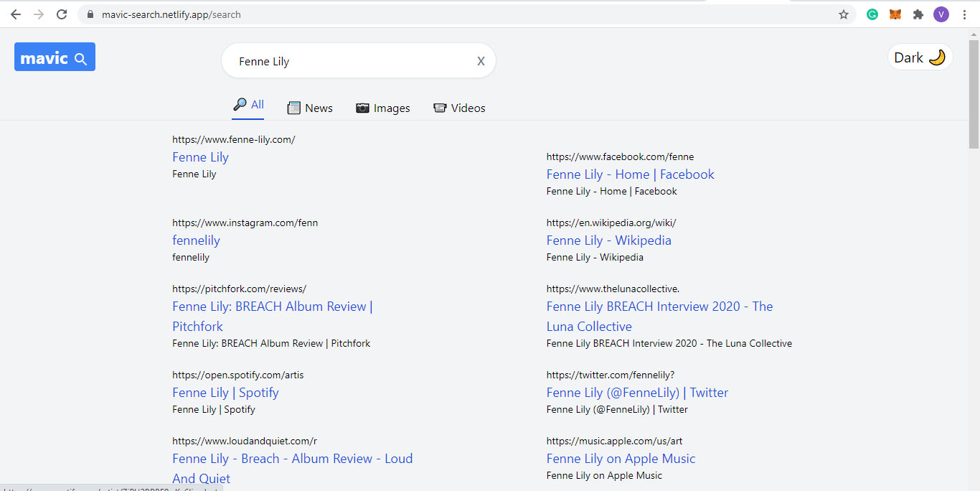Open the MetaMask fox extension
This screenshot has width=980, height=491.
(895, 14)
